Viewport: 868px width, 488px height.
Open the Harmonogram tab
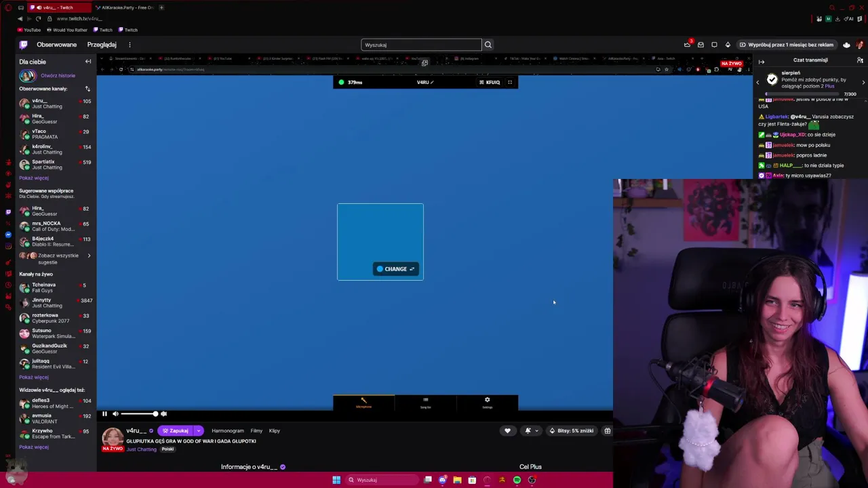(x=228, y=430)
